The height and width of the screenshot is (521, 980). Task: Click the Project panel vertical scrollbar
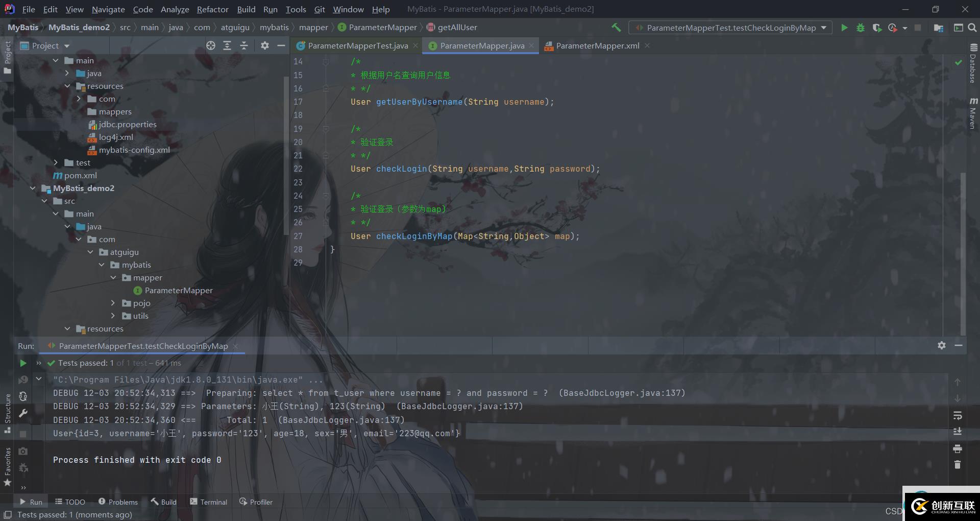pyautogui.click(x=286, y=156)
